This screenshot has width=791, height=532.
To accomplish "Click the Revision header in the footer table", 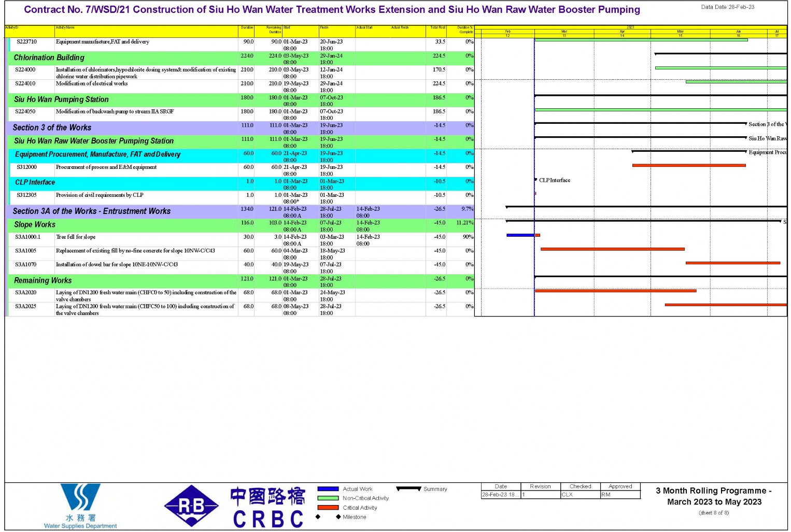I will [540, 487].
